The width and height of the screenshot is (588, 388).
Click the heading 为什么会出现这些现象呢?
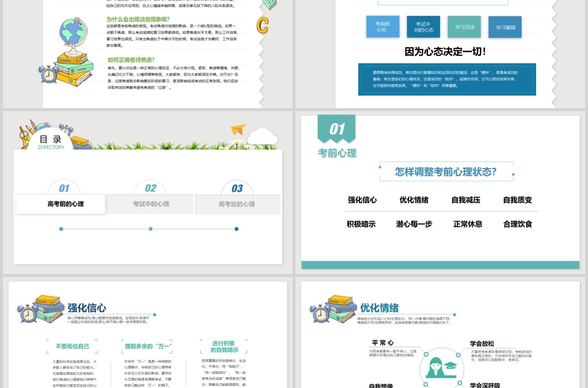tap(139, 19)
